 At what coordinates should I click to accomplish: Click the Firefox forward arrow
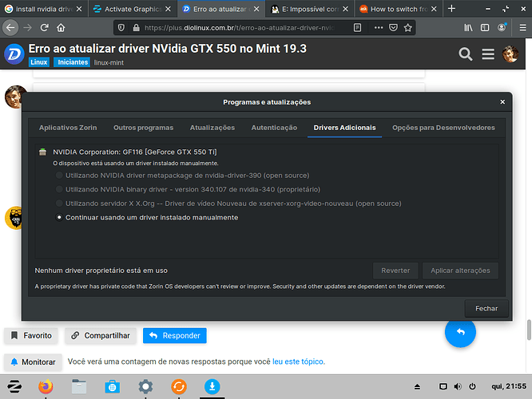point(27,27)
